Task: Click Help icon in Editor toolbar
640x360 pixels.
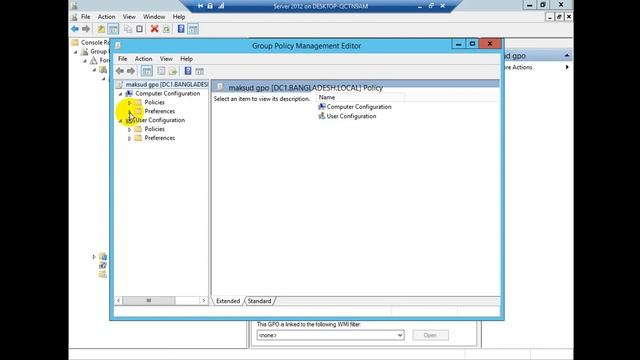Action: click(188, 71)
